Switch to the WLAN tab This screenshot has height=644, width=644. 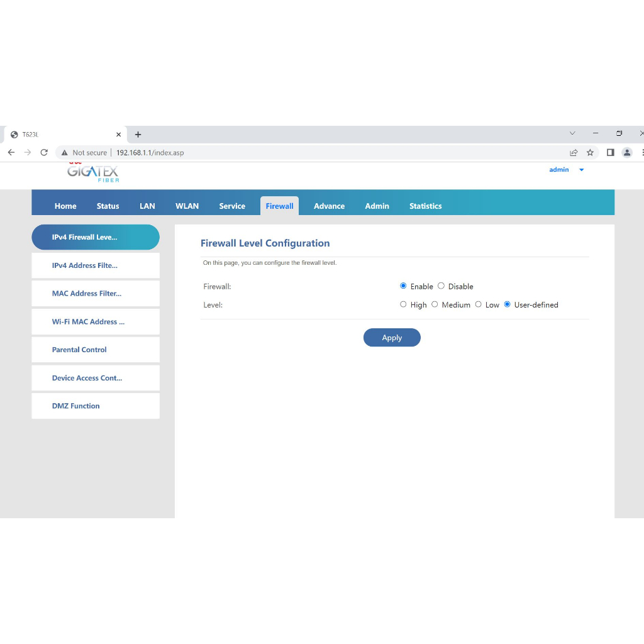tap(187, 206)
